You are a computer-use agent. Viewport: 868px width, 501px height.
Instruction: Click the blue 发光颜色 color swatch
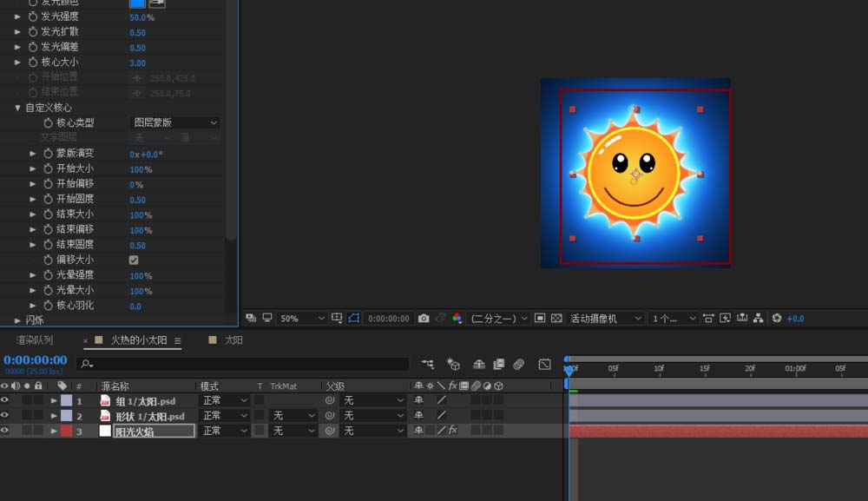pos(137,3)
